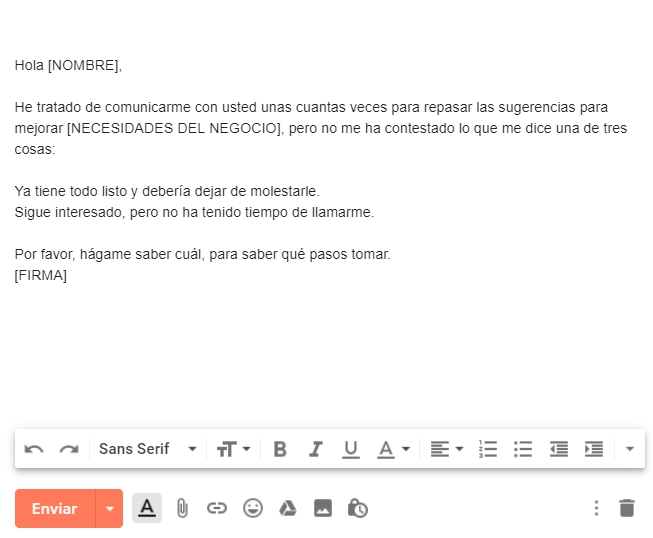
Task: Open more options three-dot menu
Action: pyautogui.click(x=596, y=508)
